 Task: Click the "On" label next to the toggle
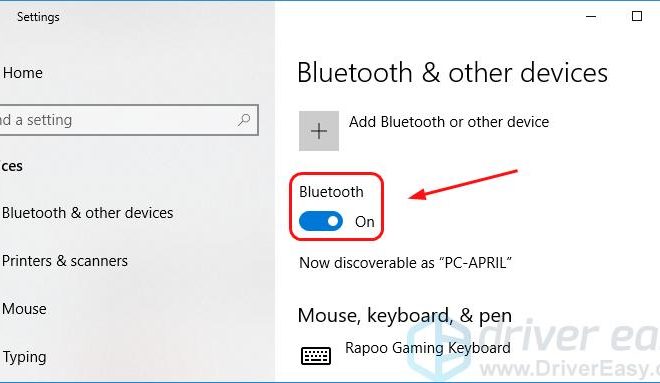[365, 222]
